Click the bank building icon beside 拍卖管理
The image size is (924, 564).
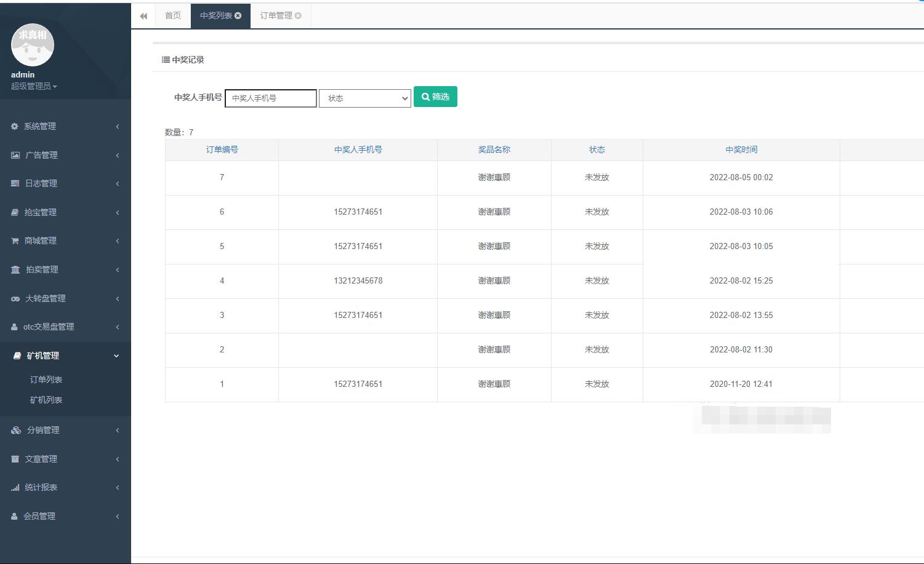pyautogui.click(x=15, y=270)
